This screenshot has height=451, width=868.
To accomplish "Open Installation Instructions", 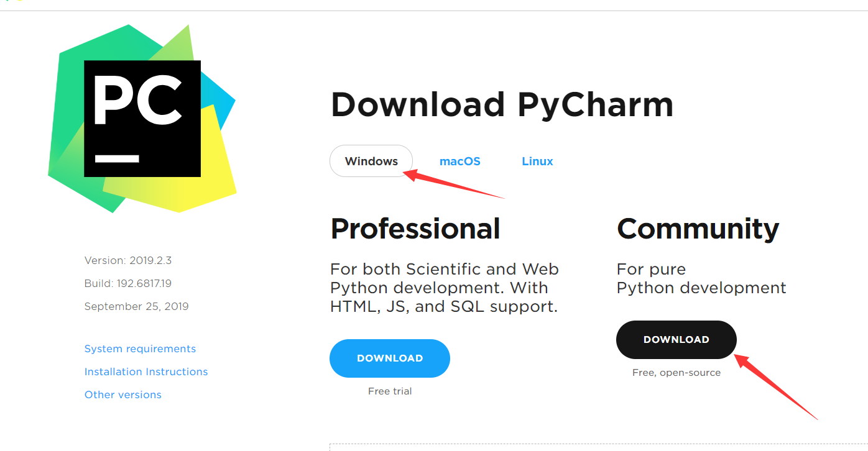I will coord(146,371).
